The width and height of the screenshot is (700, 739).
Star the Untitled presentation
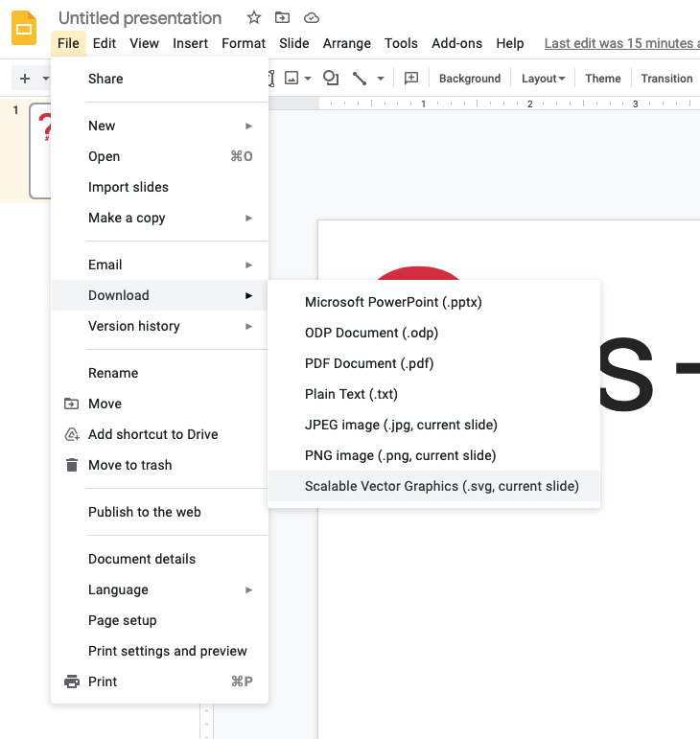point(253,18)
